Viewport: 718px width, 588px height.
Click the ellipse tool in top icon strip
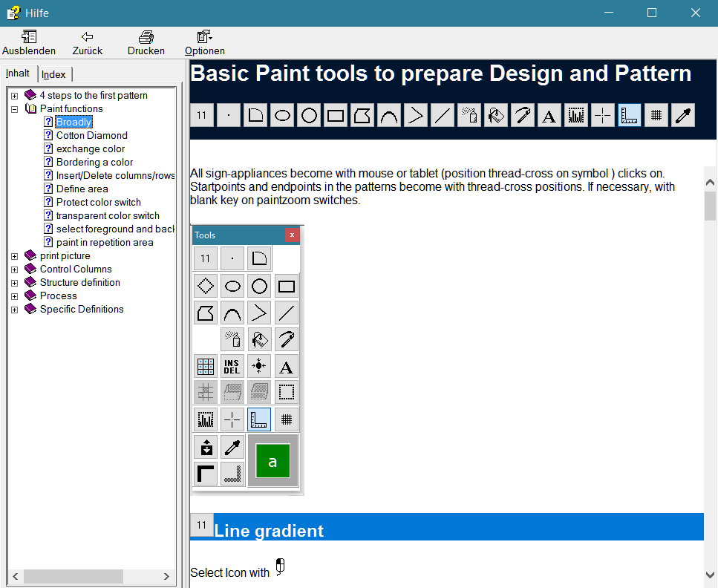pyautogui.click(x=282, y=115)
